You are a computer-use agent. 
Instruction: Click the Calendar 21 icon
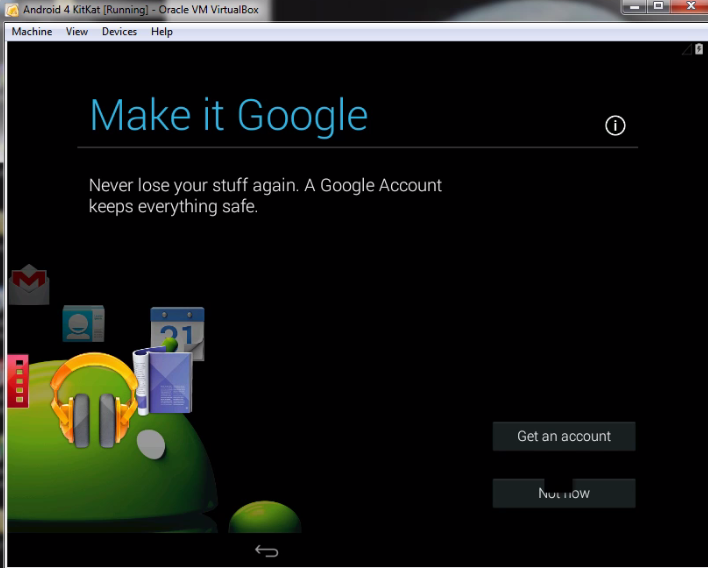coord(177,329)
